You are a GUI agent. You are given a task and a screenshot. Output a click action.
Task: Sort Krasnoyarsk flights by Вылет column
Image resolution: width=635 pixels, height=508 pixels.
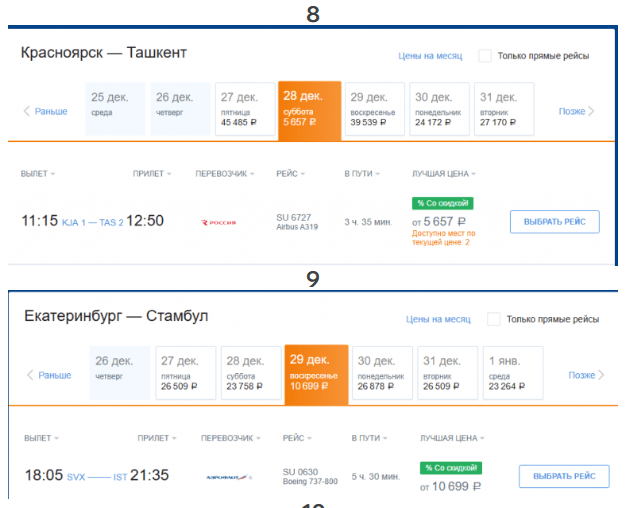tap(38, 174)
